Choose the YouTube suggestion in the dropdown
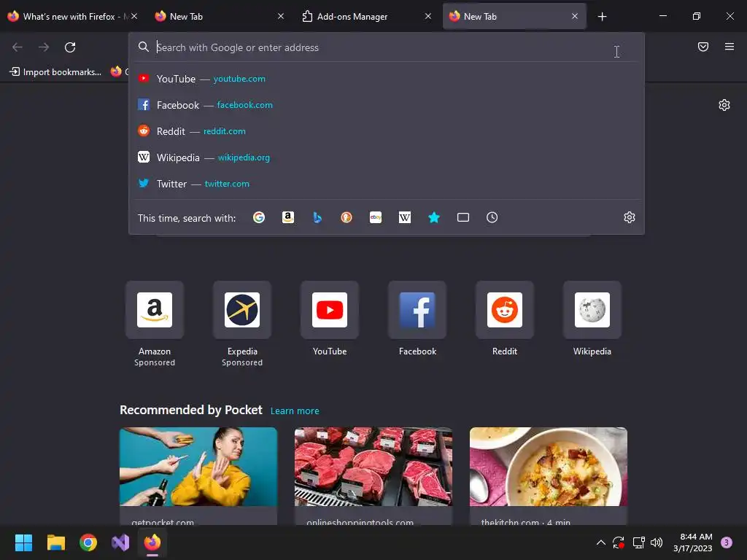Viewport: 747px width, 560px height. pyautogui.click(x=386, y=79)
